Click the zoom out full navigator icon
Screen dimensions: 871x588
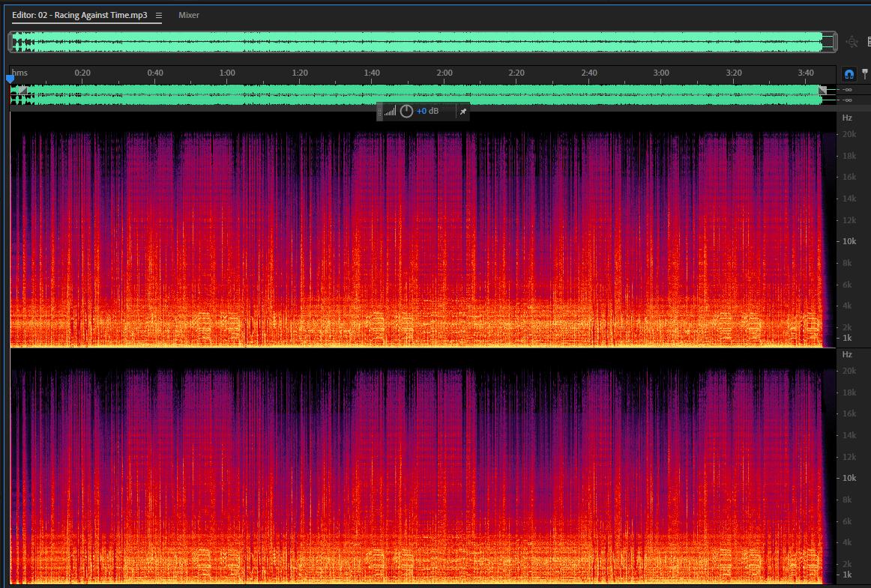click(852, 42)
